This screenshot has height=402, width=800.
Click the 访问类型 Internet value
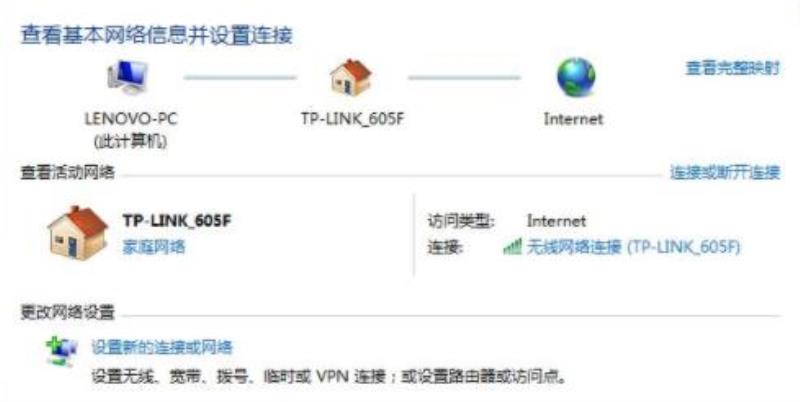click(x=556, y=221)
